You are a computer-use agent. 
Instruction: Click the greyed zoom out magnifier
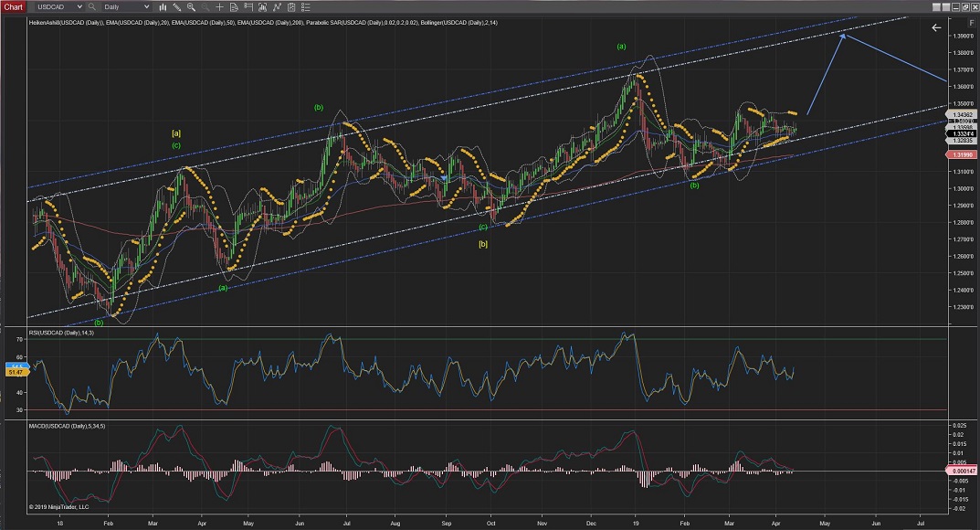[x=205, y=7]
